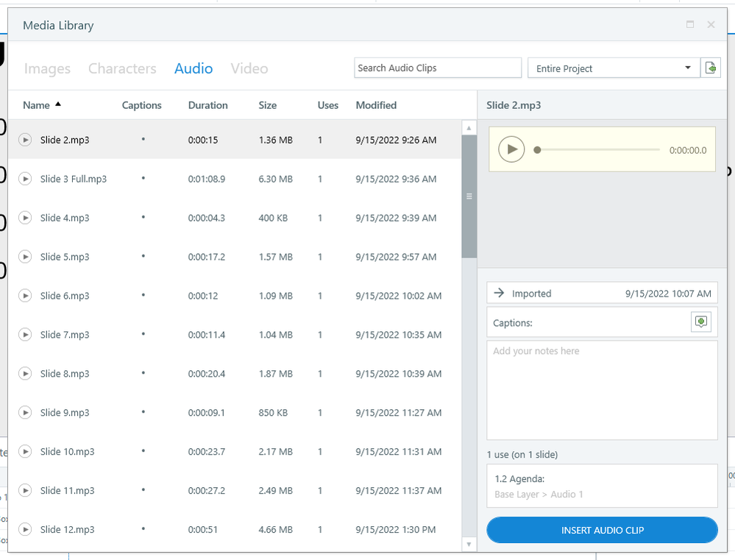Play the Slide 8.mp3 audio clip
Image resolution: width=735 pixels, height=560 pixels.
(25, 374)
